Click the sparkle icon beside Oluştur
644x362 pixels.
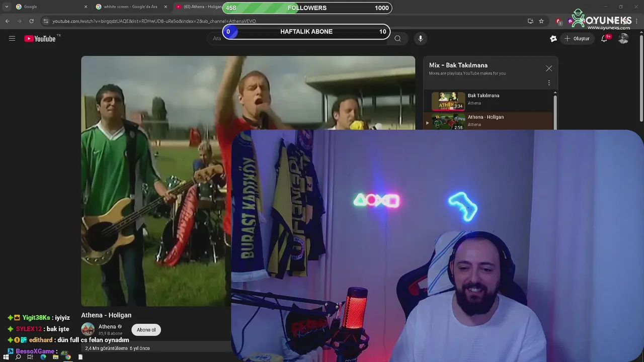553,38
